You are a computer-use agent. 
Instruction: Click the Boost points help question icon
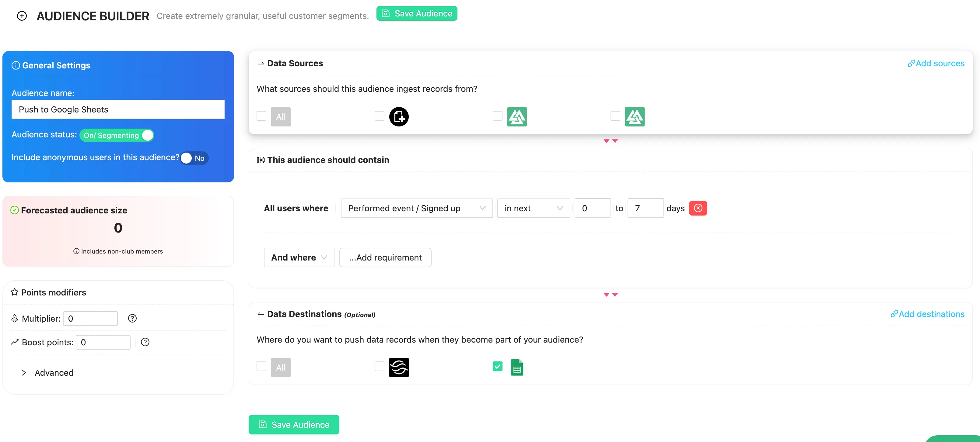pyautogui.click(x=145, y=342)
